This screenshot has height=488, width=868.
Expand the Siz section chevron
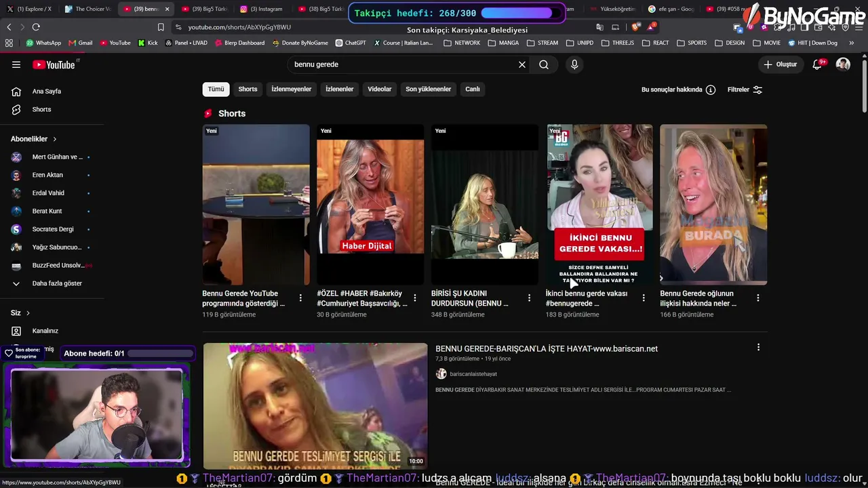point(28,313)
